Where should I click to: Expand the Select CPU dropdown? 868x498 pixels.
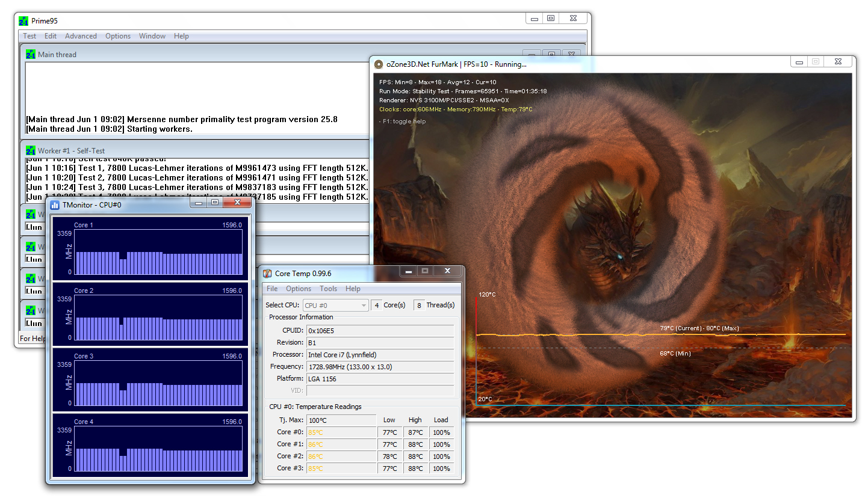point(336,306)
